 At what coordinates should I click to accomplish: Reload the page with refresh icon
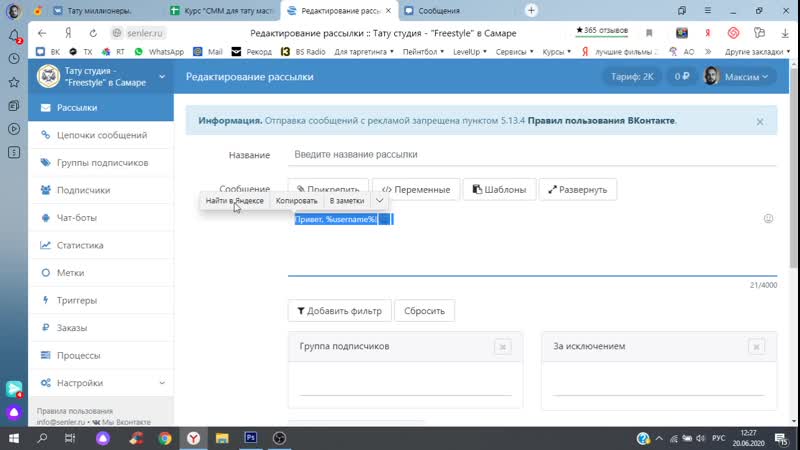click(93, 33)
